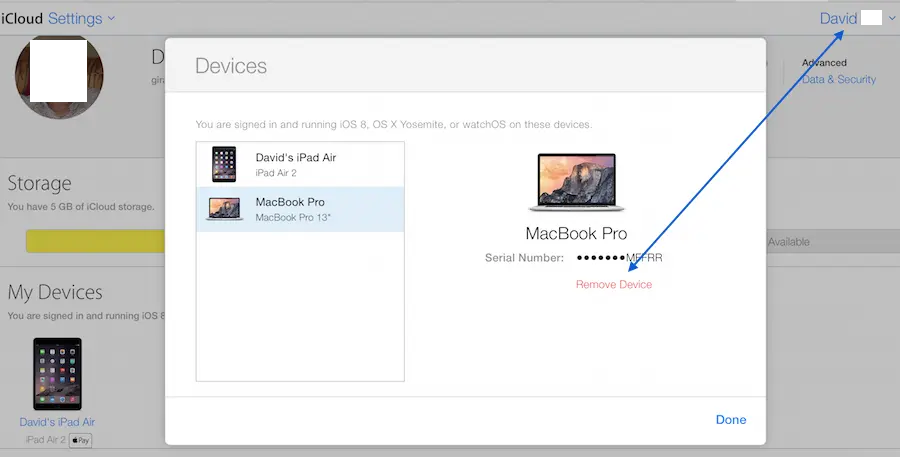Viewport: 900px width, 457px height.
Task: Click the MacBook Pro icon in device list
Action: click(x=224, y=209)
